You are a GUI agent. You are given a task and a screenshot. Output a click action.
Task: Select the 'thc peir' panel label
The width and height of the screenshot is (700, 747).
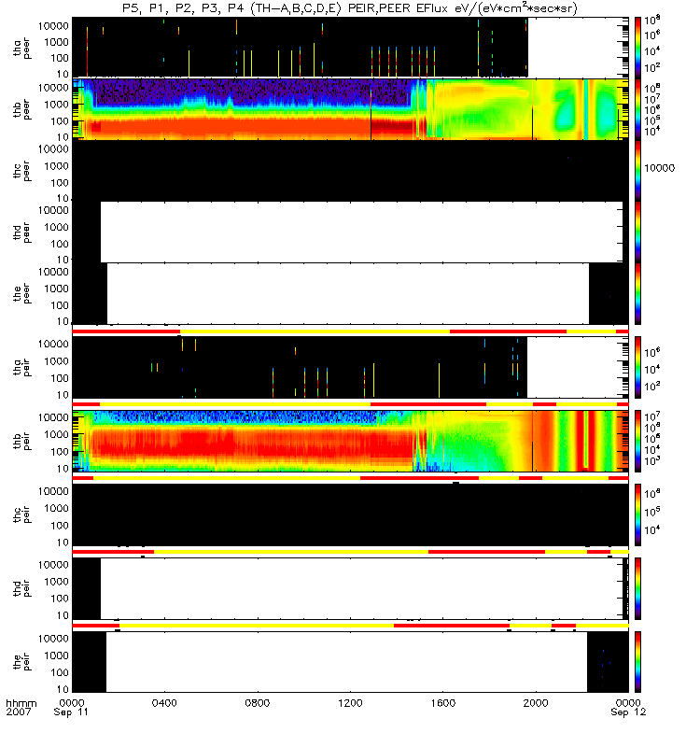tap(21, 515)
